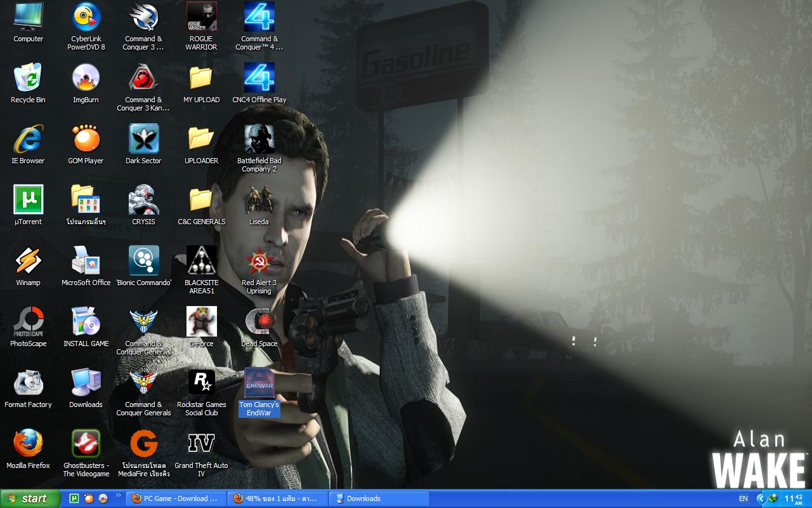Open the UPLOADER folder
This screenshot has height=508, width=812.
point(202,144)
